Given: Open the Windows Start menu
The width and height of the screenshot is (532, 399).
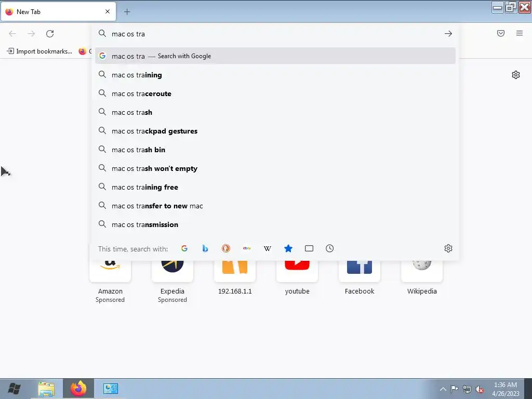Looking at the screenshot, I should [x=14, y=389].
